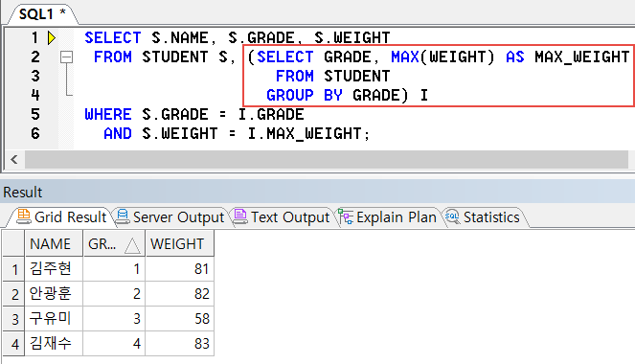Click MAX_WEIGHT alias on line 2
635x364 pixels.
tap(582, 57)
